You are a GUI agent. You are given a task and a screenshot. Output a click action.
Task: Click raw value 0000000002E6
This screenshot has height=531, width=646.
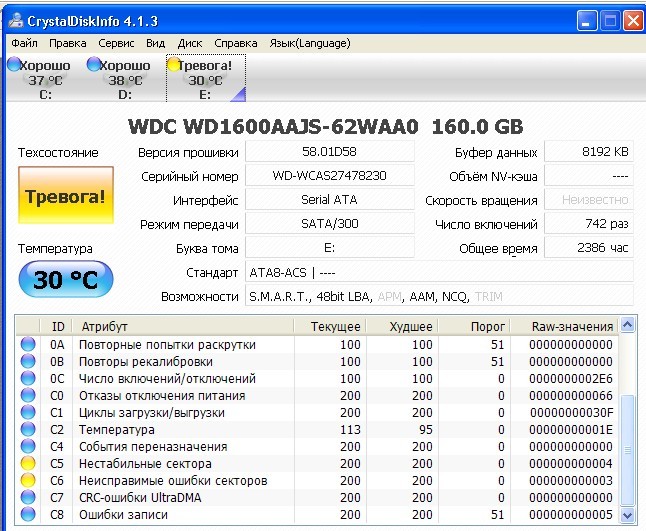(x=571, y=378)
